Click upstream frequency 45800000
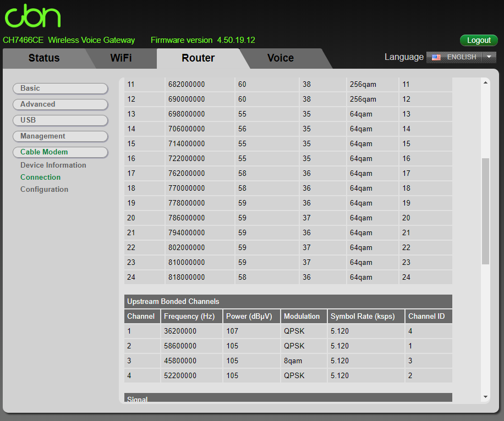 coord(180,361)
